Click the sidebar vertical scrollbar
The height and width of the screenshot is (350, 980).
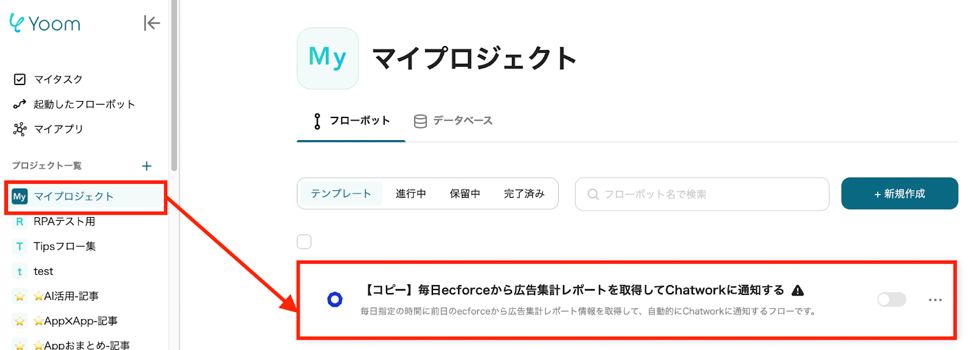(174, 86)
